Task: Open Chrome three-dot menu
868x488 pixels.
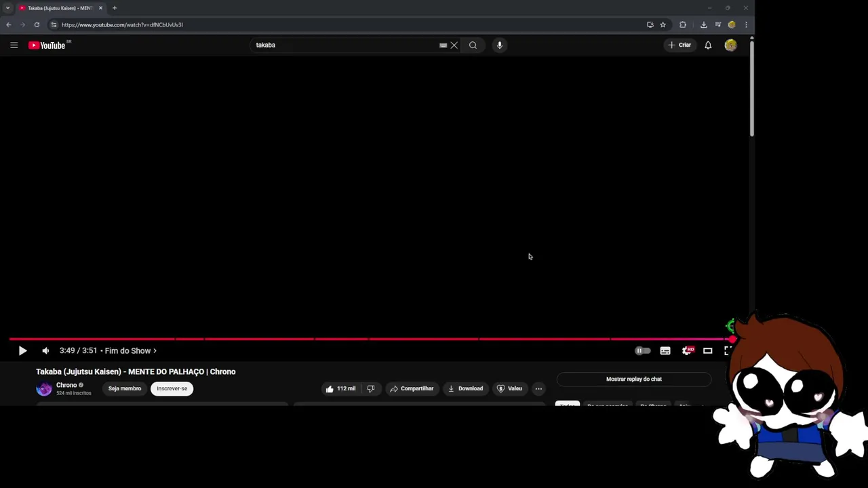Action: [746, 25]
